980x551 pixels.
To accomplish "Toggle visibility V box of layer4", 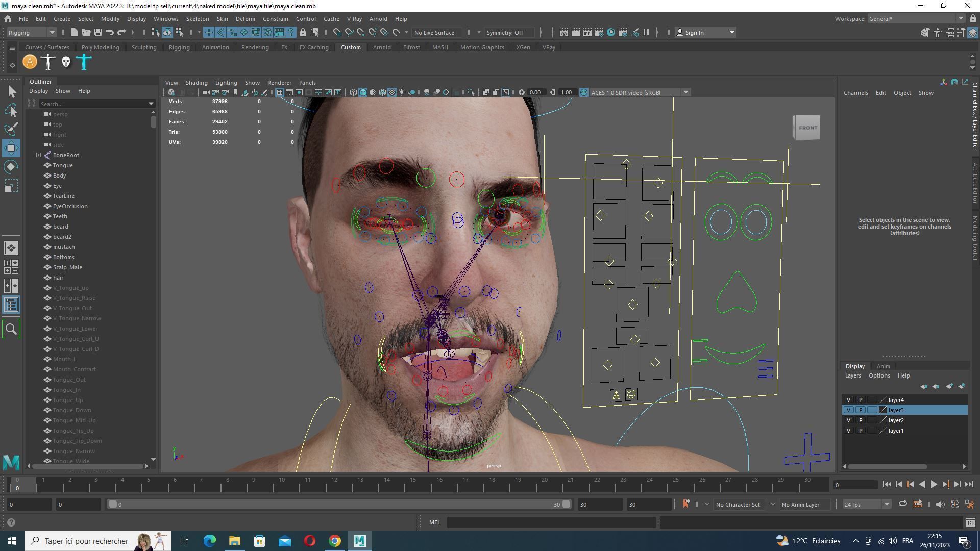I will click(848, 400).
